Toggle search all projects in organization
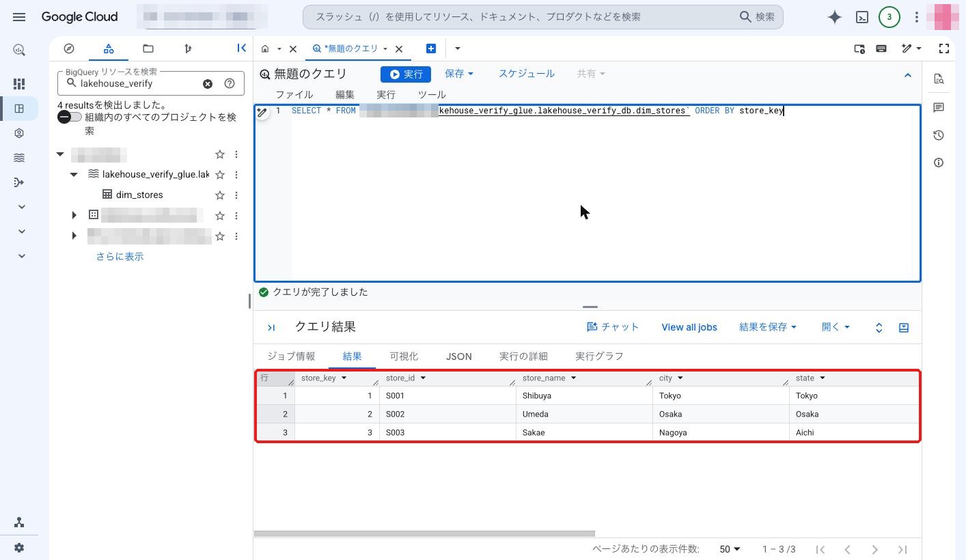 click(x=69, y=117)
